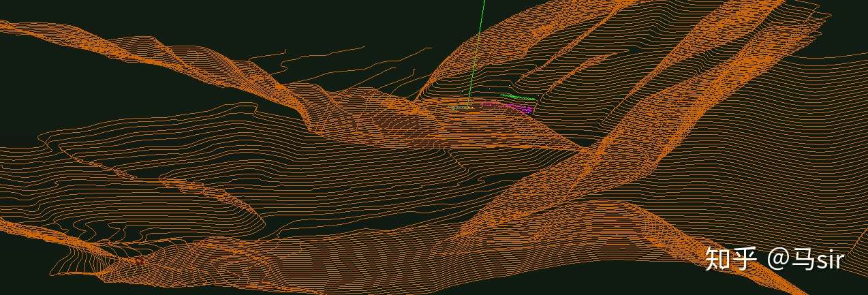Select the short green polyline above magenta line
868x295 pixels.
coord(517,97)
